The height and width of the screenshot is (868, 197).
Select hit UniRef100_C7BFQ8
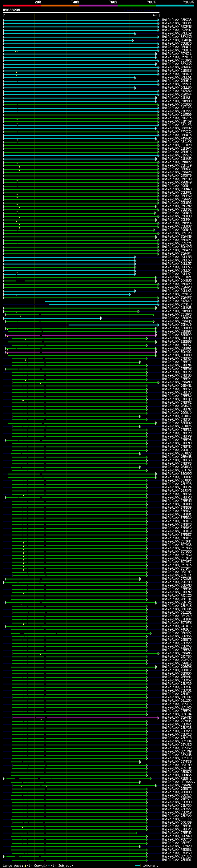click(176, 338)
